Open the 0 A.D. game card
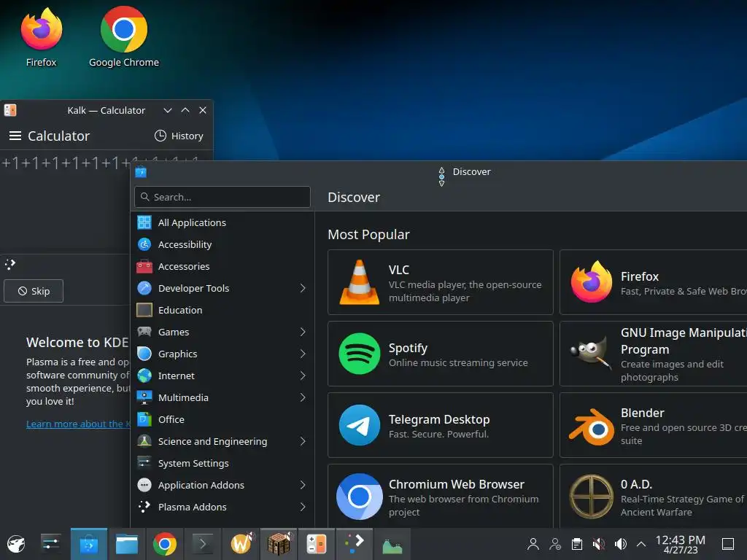747x560 pixels. (653, 496)
